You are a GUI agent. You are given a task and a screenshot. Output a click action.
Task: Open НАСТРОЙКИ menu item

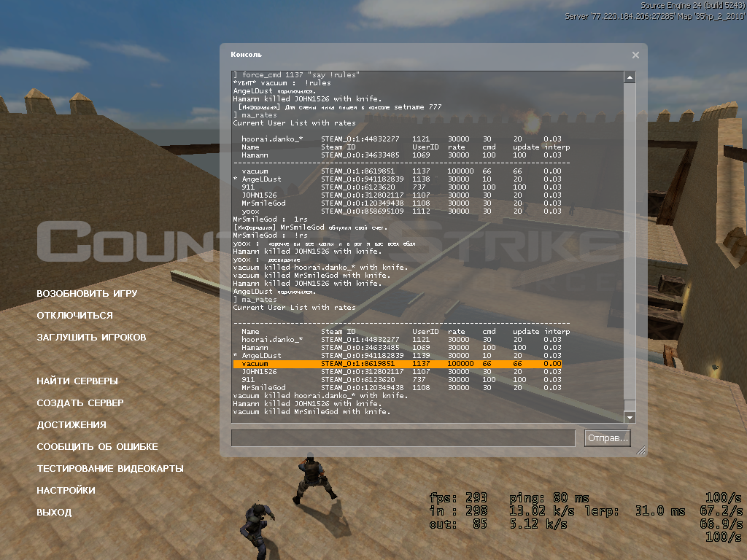click(x=66, y=491)
